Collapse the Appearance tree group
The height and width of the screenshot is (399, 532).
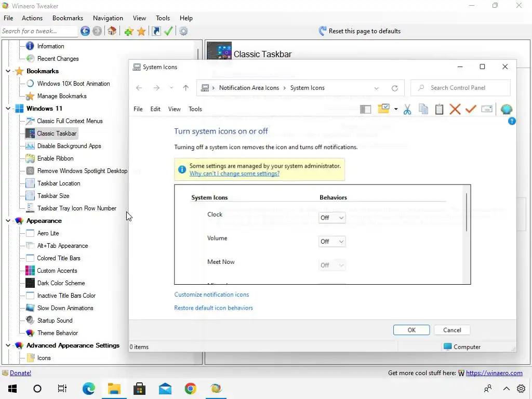[x=8, y=220]
